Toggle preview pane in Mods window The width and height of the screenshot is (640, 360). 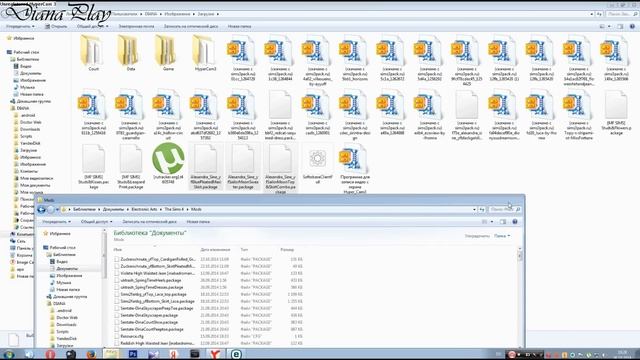[x=503, y=222]
